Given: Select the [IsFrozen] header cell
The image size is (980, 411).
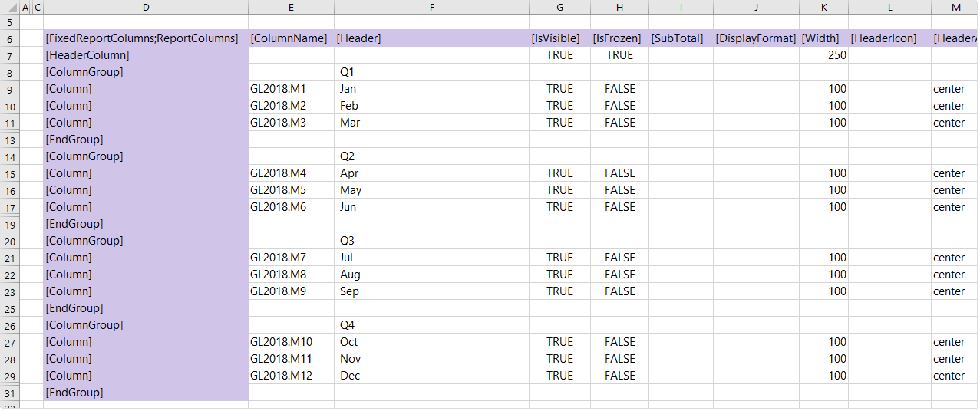Looking at the screenshot, I should tap(617, 38).
